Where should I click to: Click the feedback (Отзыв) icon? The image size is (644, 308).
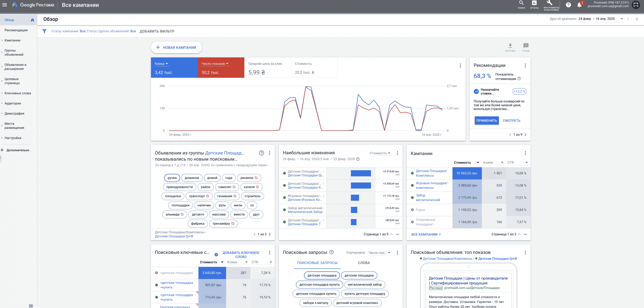tap(526, 47)
